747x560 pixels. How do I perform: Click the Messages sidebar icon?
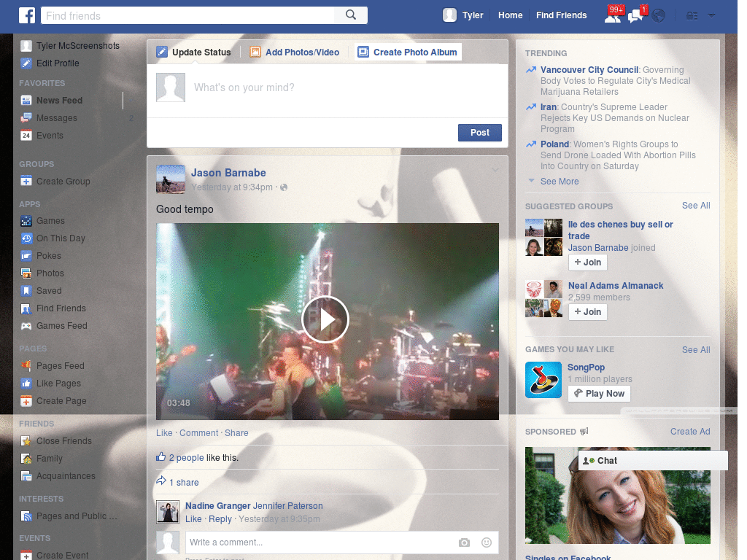coord(26,117)
